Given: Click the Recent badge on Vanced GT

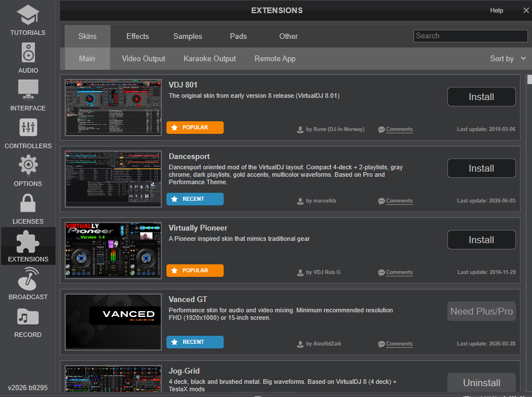Looking at the screenshot, I should pyautogui.click(x=195, y=342).
